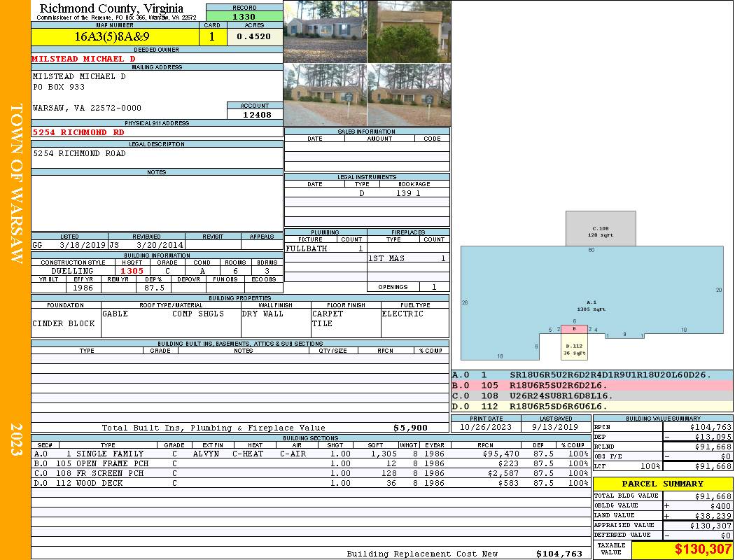
Task: Select the gray C.108 screen porch sketch area
Action: click(601, 228)
